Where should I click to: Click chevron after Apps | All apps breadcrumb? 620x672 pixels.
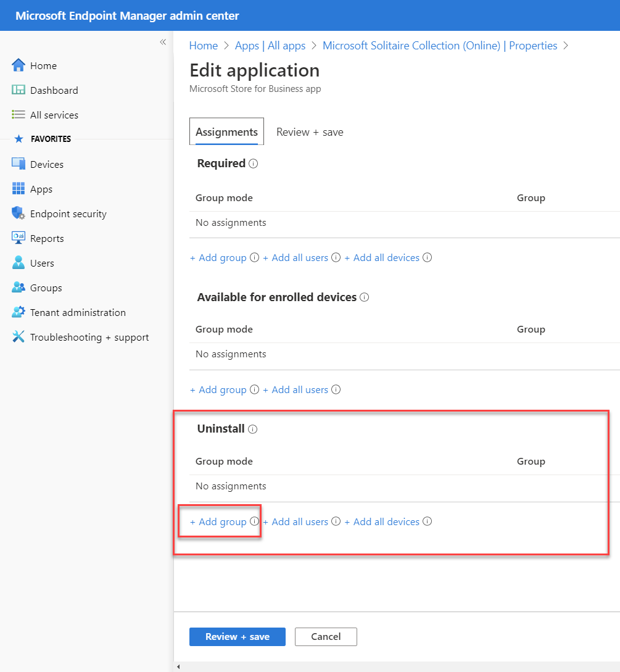[x=314, y=46]
